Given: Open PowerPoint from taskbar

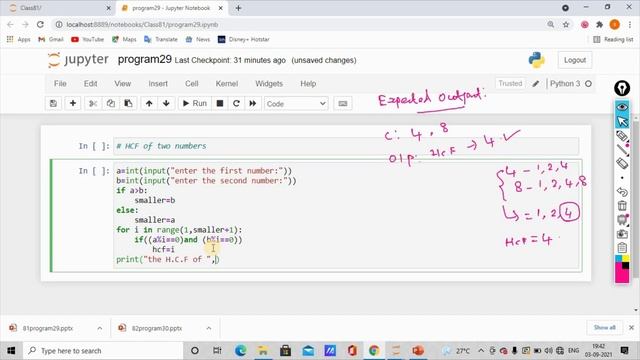Looking at the screenshot, I should click(418, 351).
